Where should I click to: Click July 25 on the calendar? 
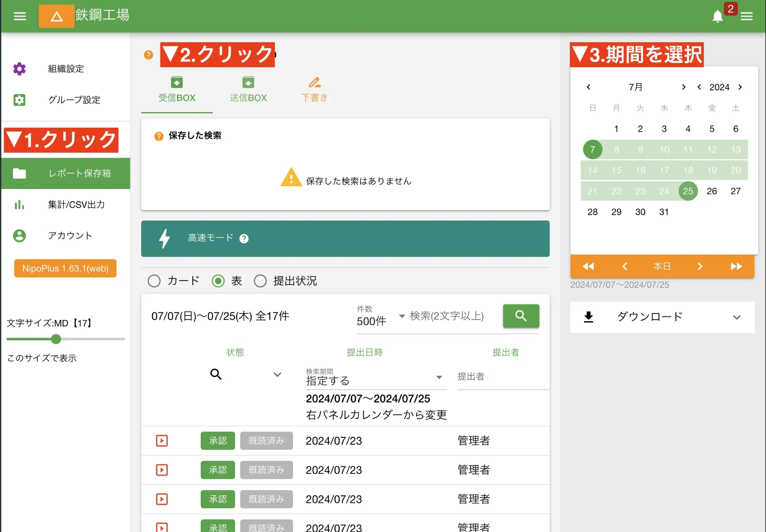click(x=688, y=191)
